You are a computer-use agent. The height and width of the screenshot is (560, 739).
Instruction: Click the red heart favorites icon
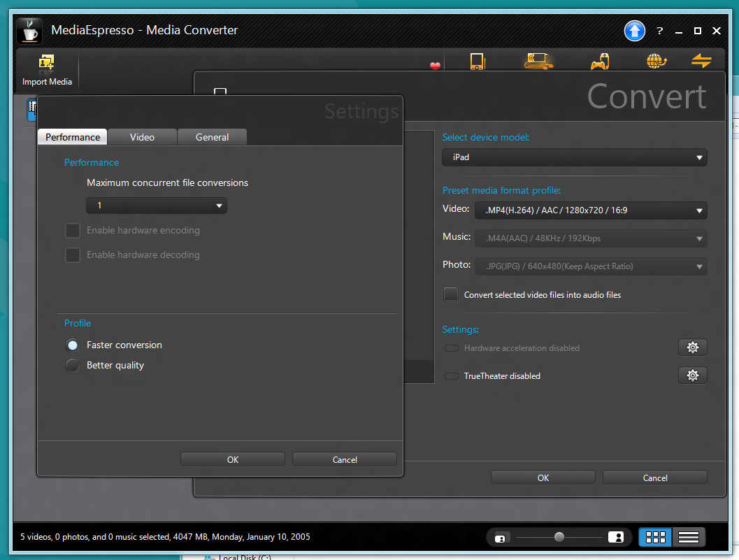pyautogui.click(x=435, y=66)
